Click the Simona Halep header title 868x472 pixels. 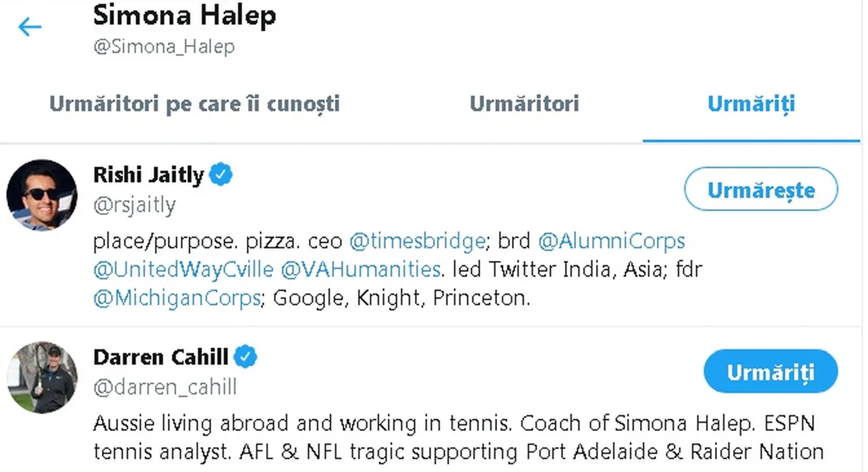tap(184, 16)
